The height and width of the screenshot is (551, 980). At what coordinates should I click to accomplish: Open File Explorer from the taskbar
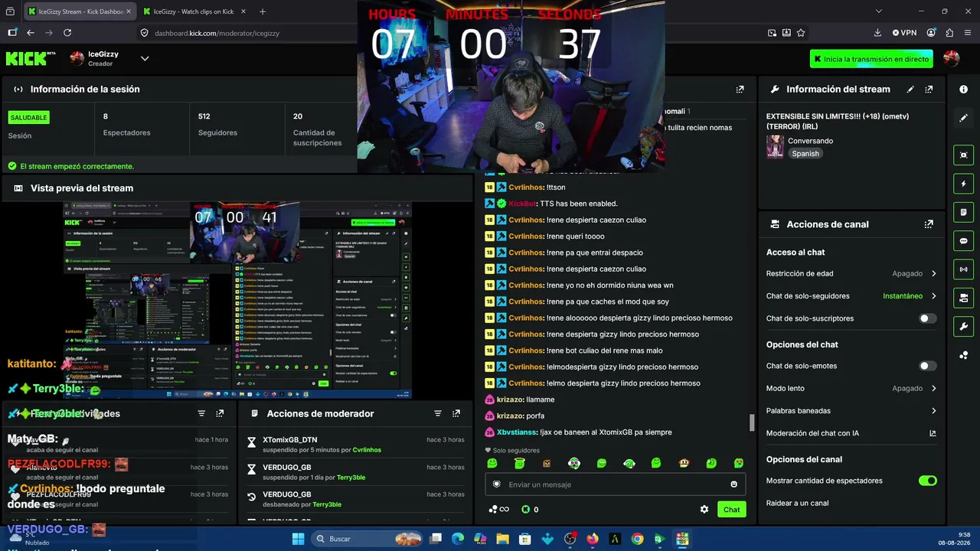(x=502, y=539)
